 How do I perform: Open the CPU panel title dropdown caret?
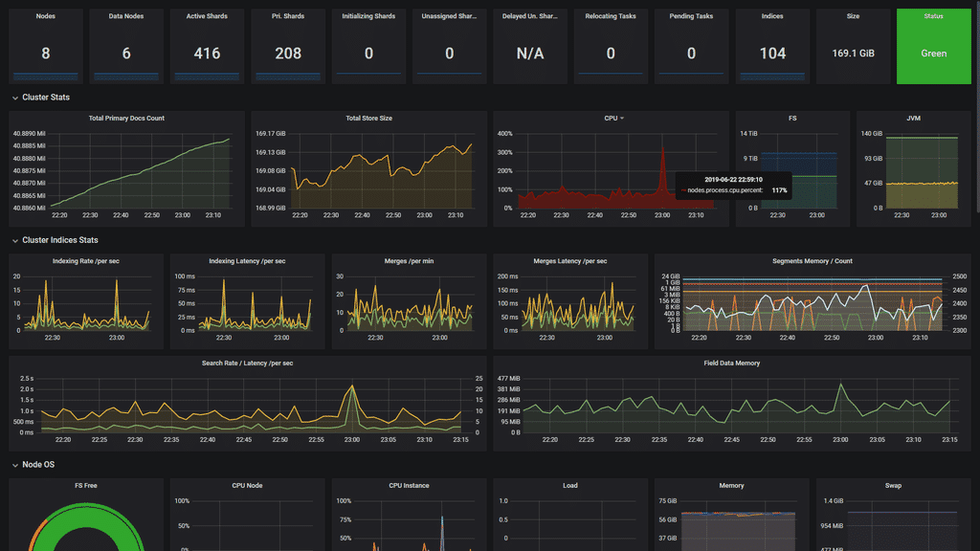pos(622,119)
